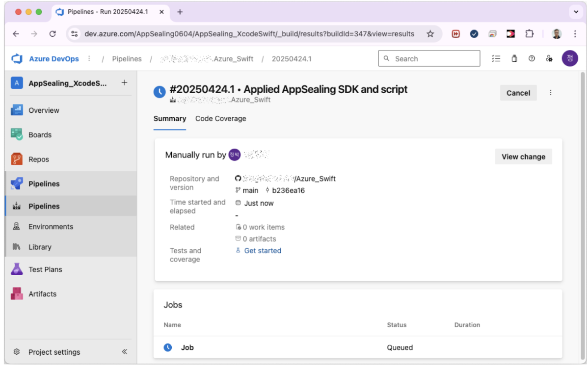Click the View change button
This screenshot has height=367, width=588.
click(x=523, y=157)
